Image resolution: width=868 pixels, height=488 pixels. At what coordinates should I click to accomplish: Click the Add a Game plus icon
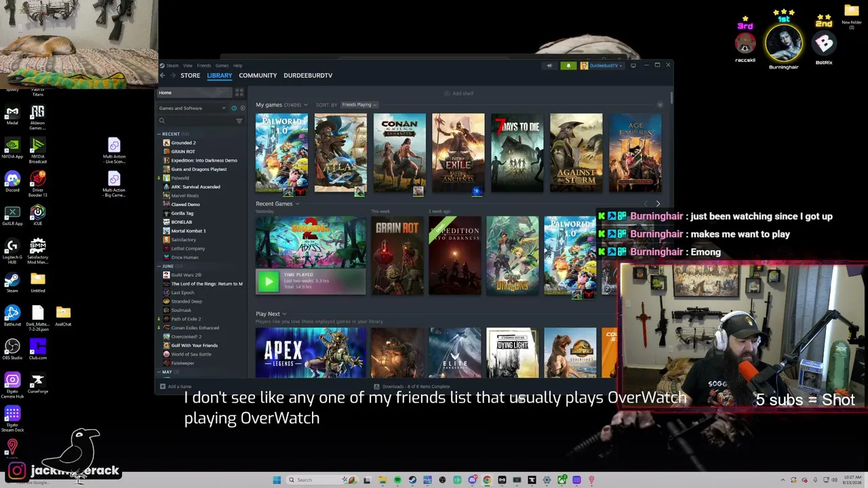point(163,386)
